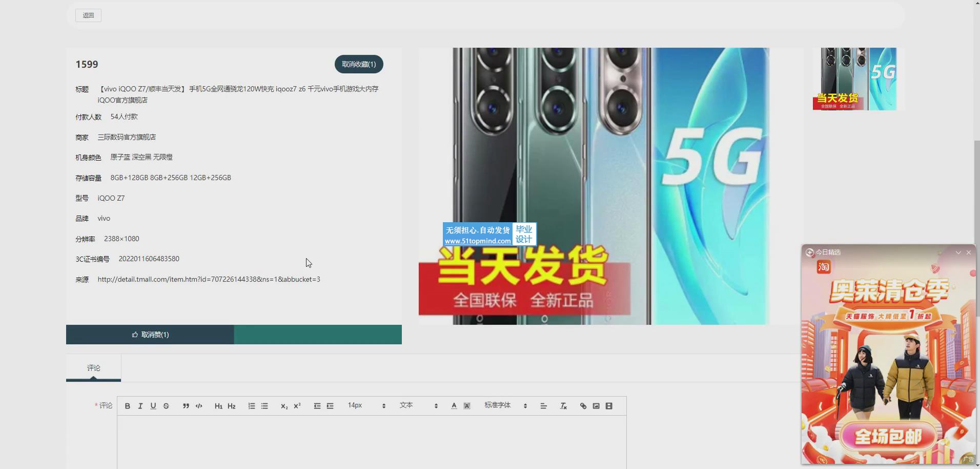Click the color options text 原子蓝 深空黑 无限橙
980x469 pixels.
(x=141, y=157)
